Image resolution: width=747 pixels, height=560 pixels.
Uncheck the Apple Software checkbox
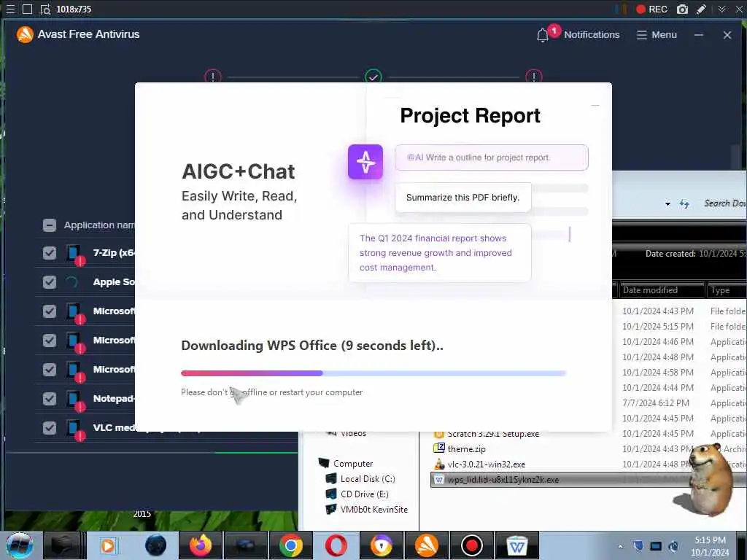click(50, 282)
